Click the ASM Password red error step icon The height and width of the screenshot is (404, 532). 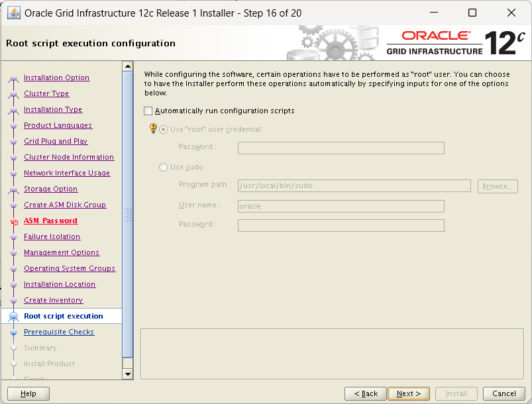(14, 221)
